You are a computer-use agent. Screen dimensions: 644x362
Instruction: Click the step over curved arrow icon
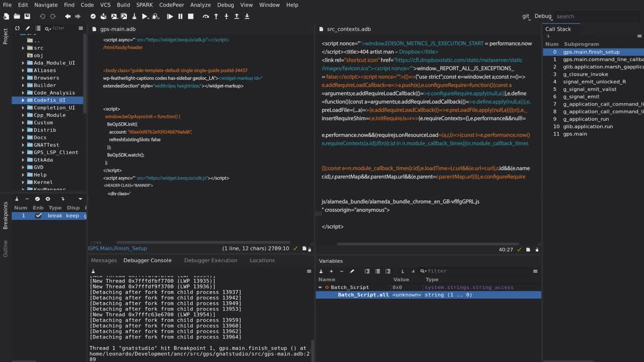coord(205,17)
